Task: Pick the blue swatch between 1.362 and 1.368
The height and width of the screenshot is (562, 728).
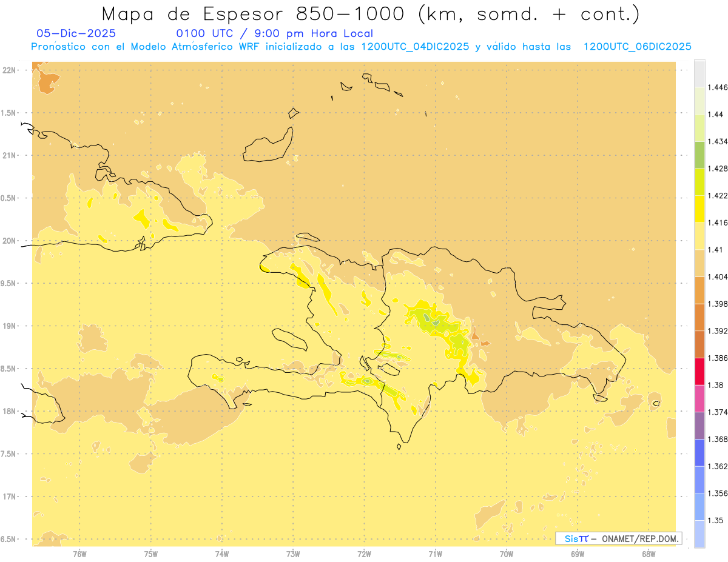Action: click(x=699, y=452)
